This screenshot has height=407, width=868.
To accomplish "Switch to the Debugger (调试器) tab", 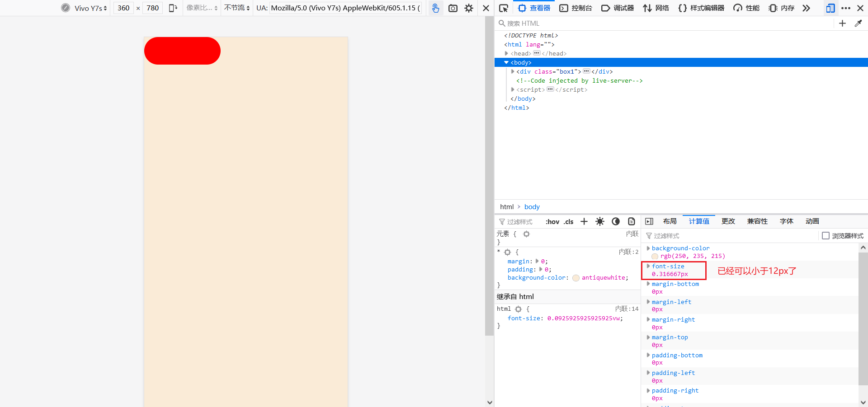I will coord(618,8).
